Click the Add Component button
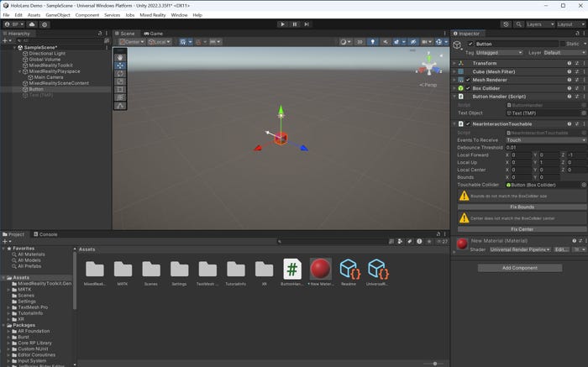The image size is (588, 367). click(x=520, y=268)
